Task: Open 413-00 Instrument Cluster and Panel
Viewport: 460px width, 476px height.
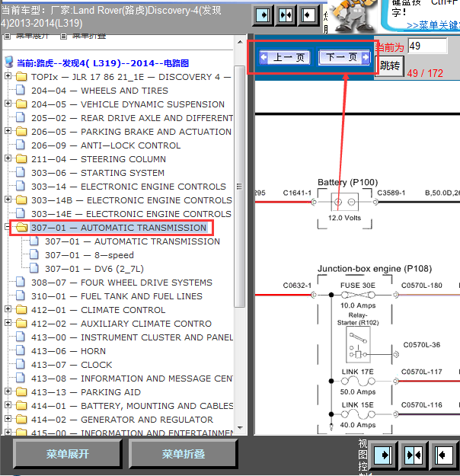Action: [132, 337]
